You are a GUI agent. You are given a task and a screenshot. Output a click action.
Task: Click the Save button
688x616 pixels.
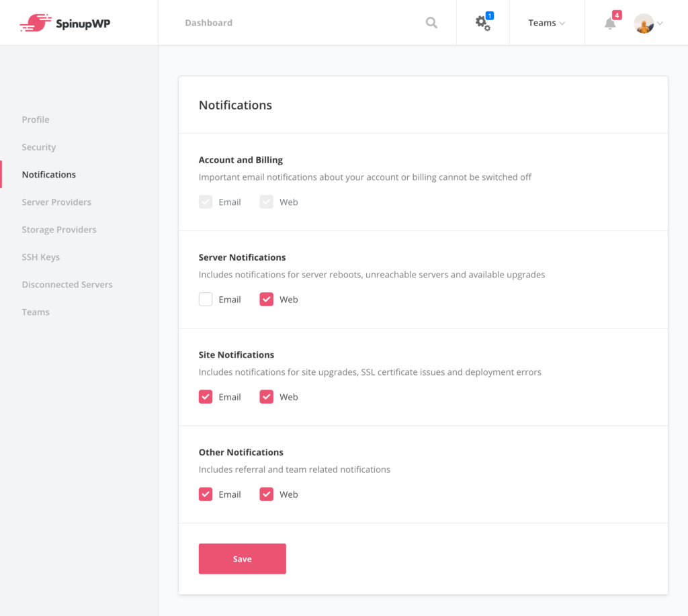tap(242, 558)
